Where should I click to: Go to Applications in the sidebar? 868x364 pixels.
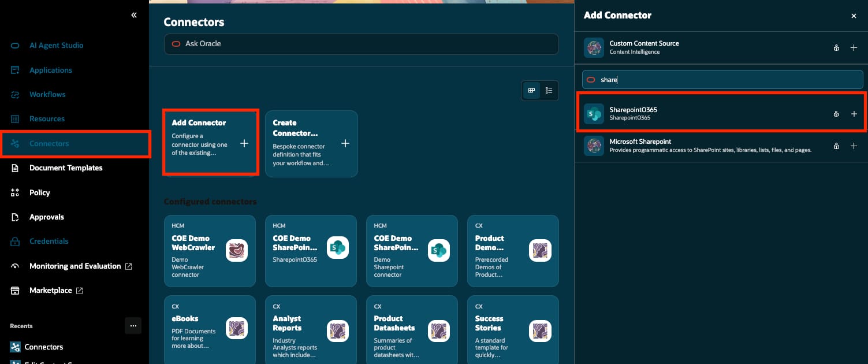pyautogui.click(x=51, y=70)
